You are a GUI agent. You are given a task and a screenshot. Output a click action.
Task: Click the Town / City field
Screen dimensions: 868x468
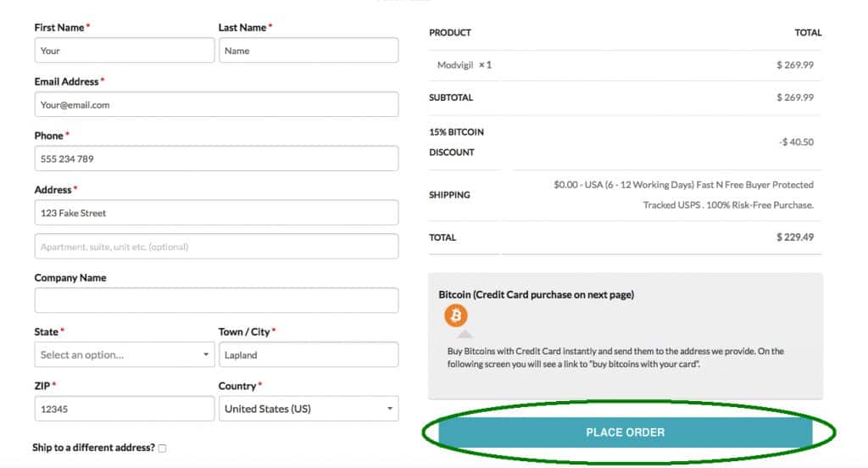tap(308, 354)
